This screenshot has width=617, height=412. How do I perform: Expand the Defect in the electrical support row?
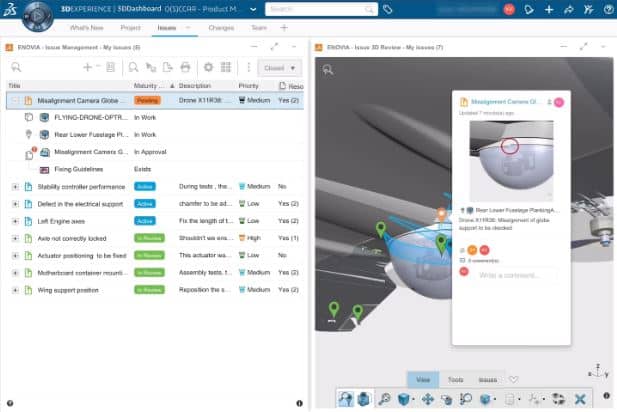(x=15, y=204)
